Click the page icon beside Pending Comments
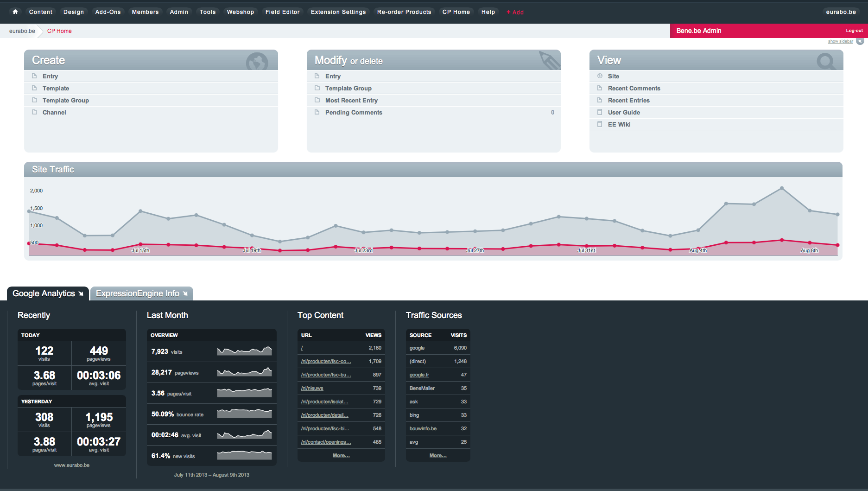This screenshot has width=868, height=491. point(317,112)
